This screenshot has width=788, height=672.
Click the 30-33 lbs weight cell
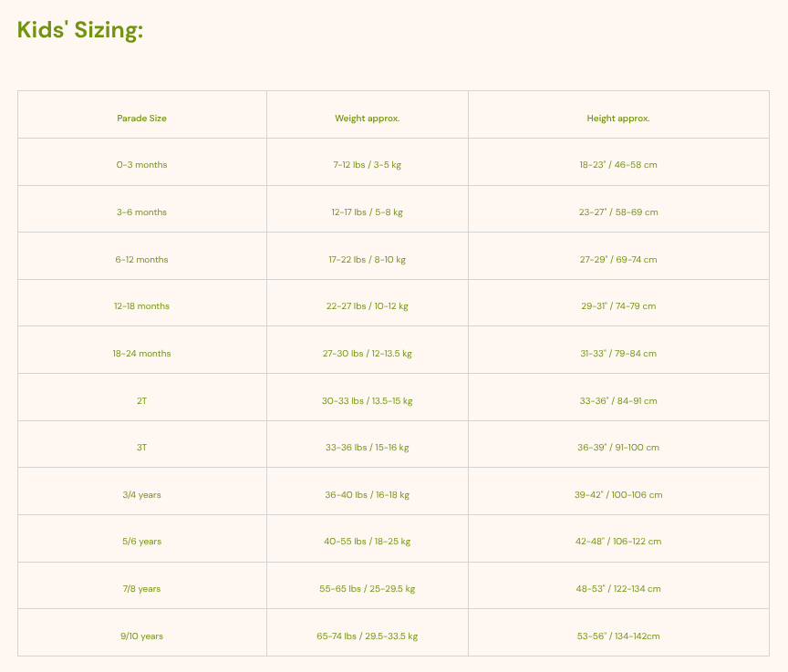coord(367,400)
